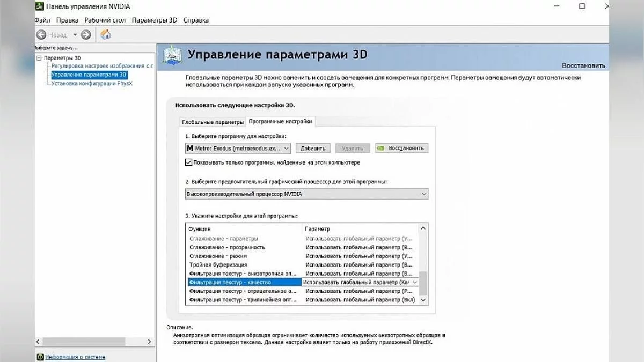Open the Информация о системе link
The image size is (644, 362).
pos(75,357)
